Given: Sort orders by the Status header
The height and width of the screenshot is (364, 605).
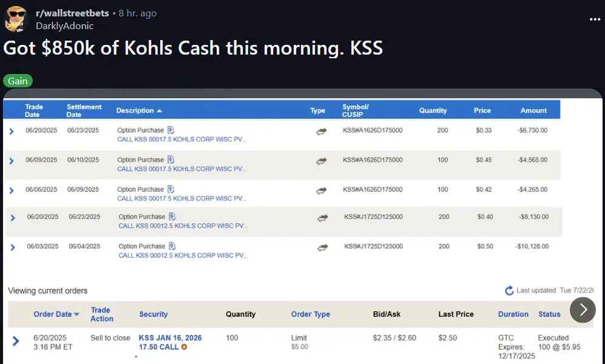Looking at the screenshot, I should (x=549, y=314).
